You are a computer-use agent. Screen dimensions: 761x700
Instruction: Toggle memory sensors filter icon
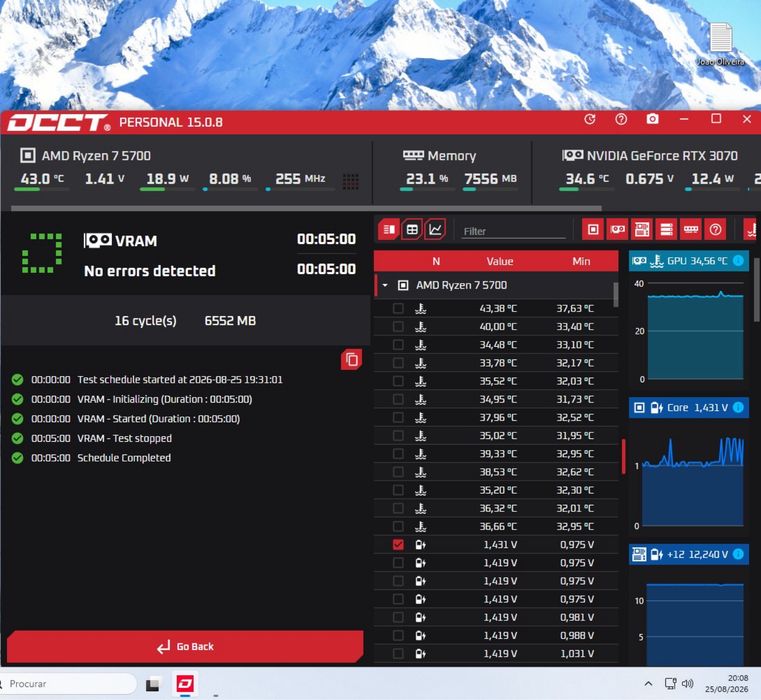point(691,229)
